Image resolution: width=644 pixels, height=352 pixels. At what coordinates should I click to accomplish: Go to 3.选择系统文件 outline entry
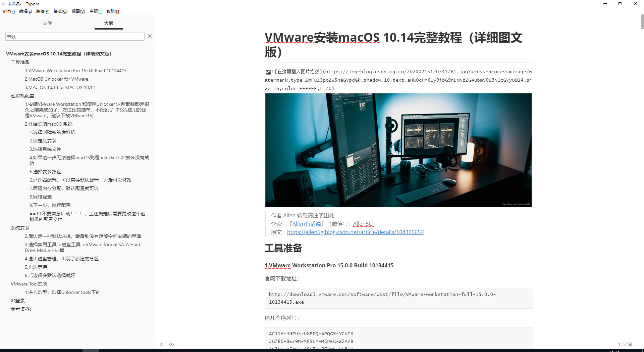[x=45, y=149]
